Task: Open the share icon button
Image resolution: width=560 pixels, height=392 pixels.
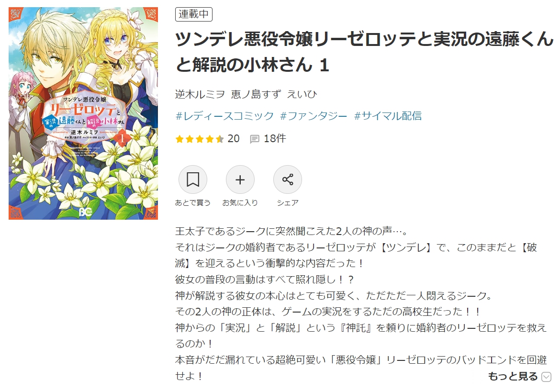Action: pos(288,179)
